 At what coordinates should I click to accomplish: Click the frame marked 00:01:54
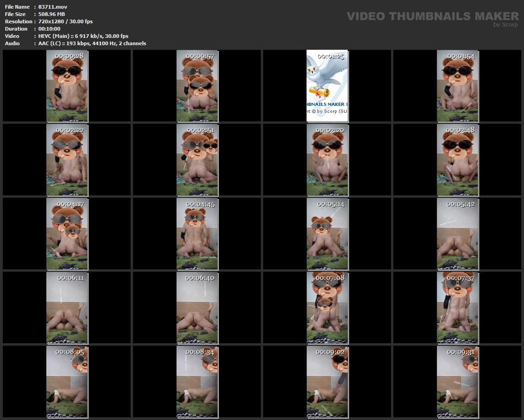[x=457, y=86]
